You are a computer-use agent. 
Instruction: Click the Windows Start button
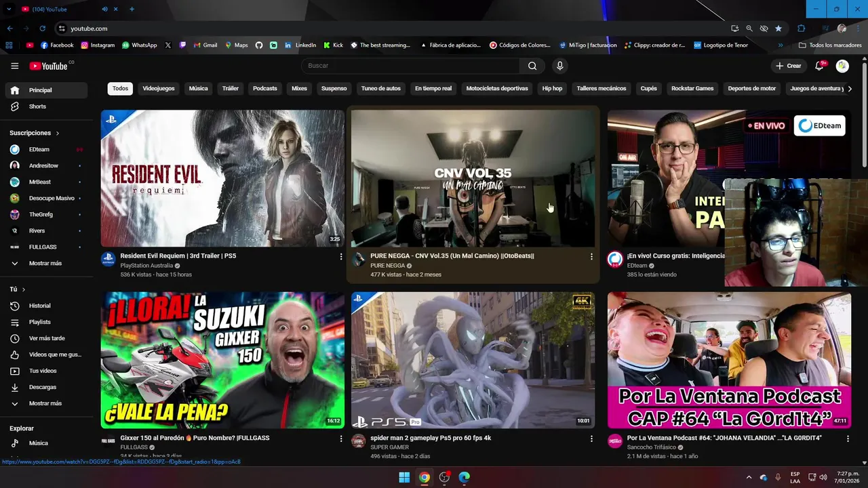pyautogui.click(x=404, y=477)
